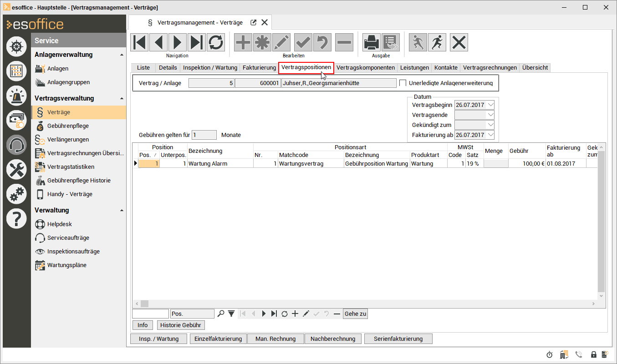This screenshot has height=364, width=617.
Task: Open the money coins module sidebar icon
Action: (16, 120)
